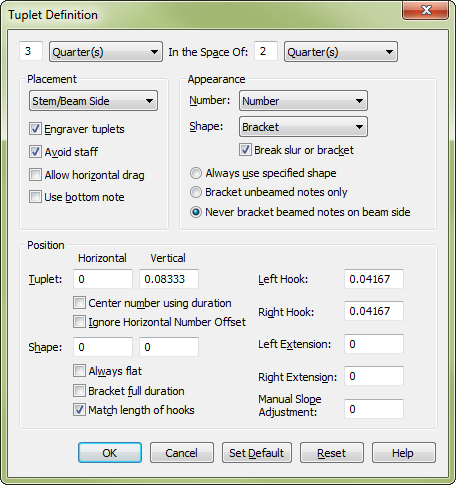Open Help for this dialog
This screenshot has height=485, width=456.
click(x=404, y=453)
